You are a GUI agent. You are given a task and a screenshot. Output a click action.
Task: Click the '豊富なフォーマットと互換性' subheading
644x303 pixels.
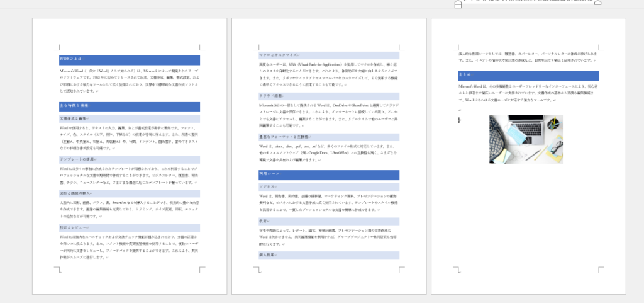point(329,137)
